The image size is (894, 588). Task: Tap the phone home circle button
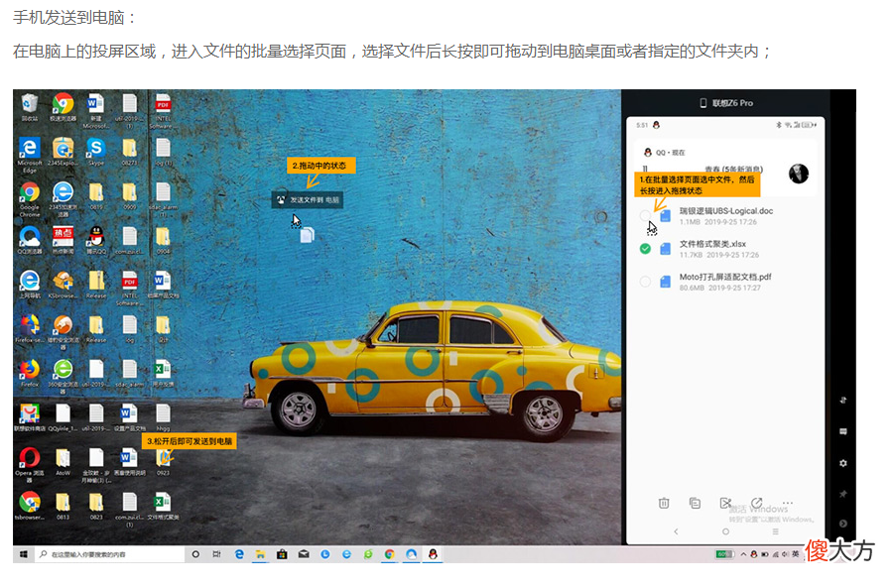click(725, 531)
